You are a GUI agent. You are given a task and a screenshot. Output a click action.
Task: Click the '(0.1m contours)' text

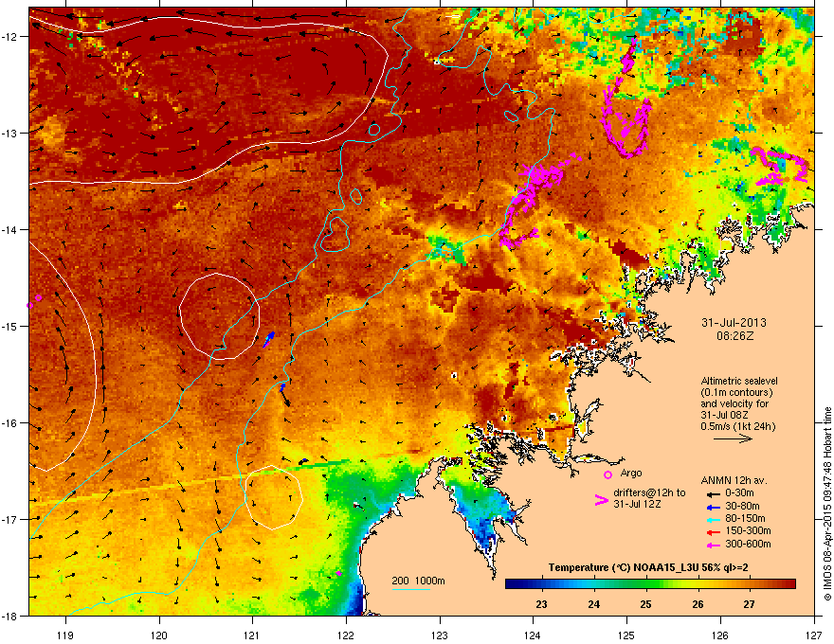736,392
